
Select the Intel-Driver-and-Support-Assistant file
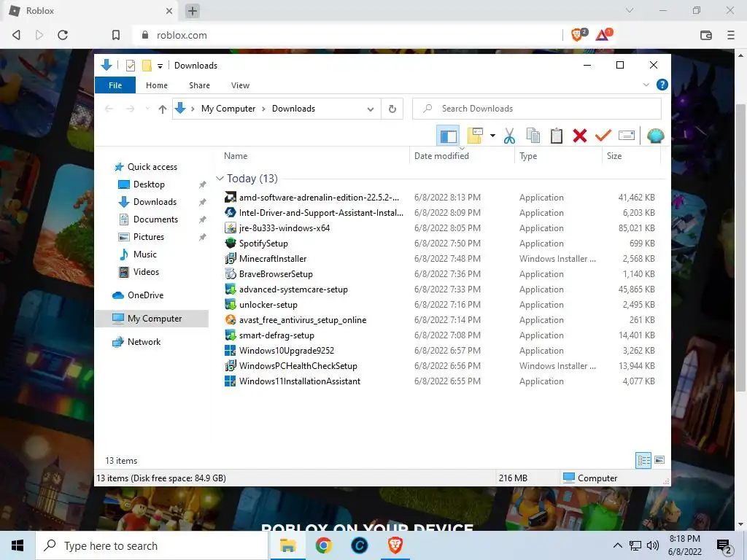click(321, 212)
